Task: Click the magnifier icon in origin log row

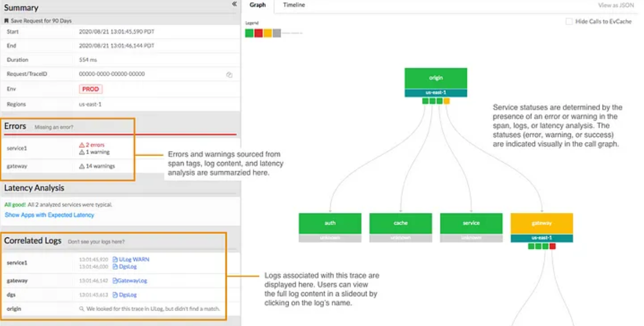Action: (x=81, y=309)
